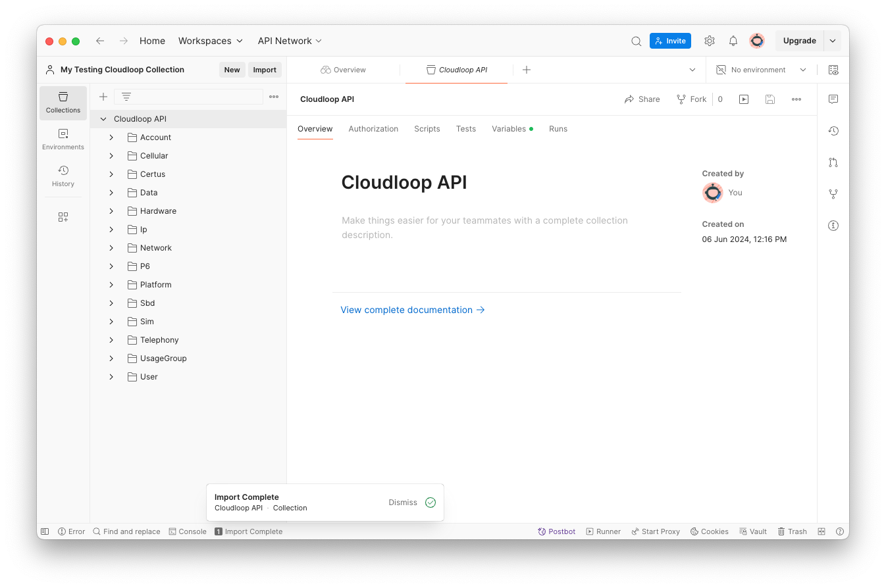Click the save disk icon
Viewport: 886px width, 588px height.
point(770,99)
